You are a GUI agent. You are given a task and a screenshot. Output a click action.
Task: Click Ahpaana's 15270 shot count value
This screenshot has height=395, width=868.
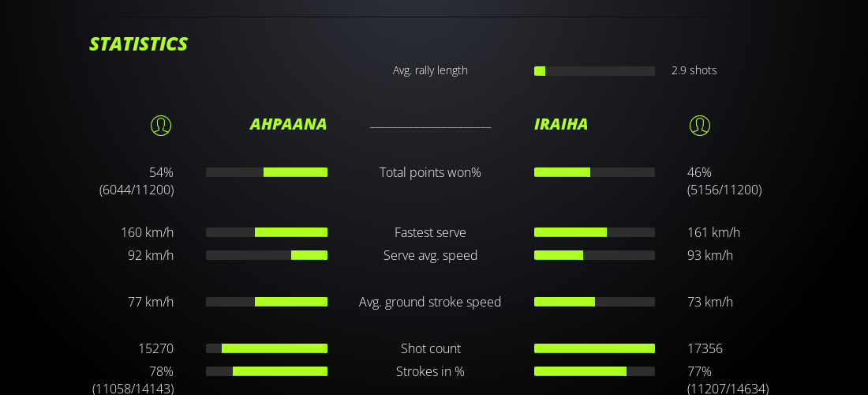click(x=155, y=348)
